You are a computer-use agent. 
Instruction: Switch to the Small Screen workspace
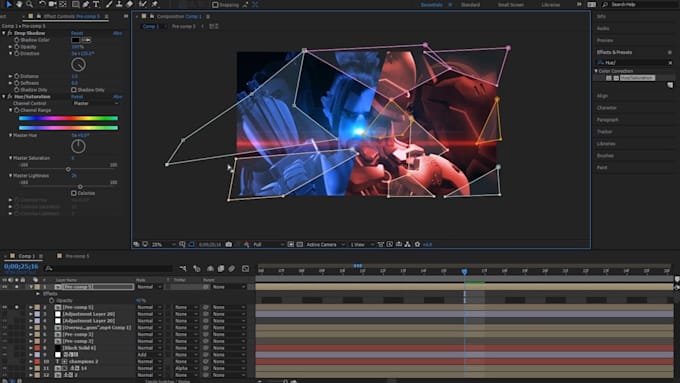pos(510,5)
